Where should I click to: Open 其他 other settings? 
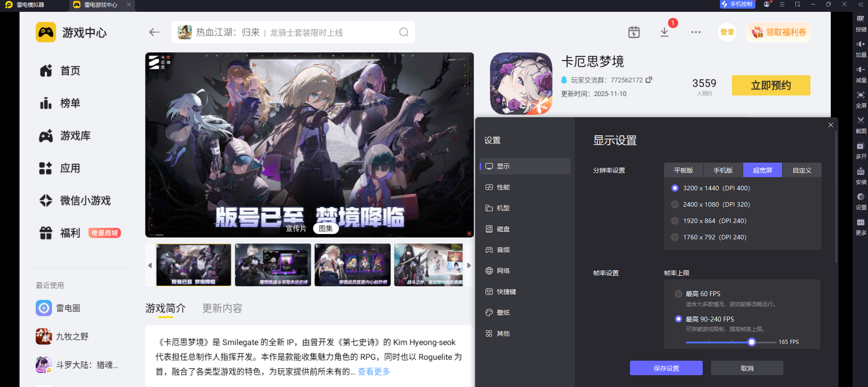pyautogui.click(x=525, y=333)
